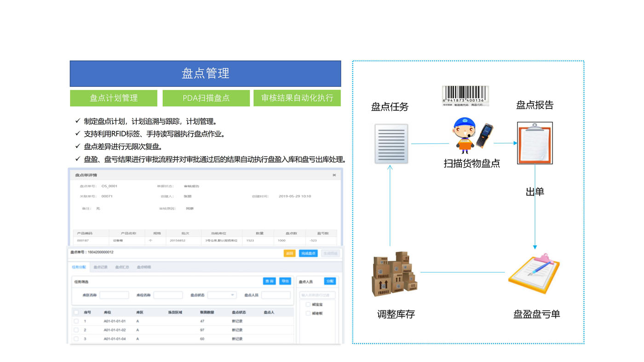Click the 调整库存 label text
This screenshot has width=644, height=362.
point(396,314)
